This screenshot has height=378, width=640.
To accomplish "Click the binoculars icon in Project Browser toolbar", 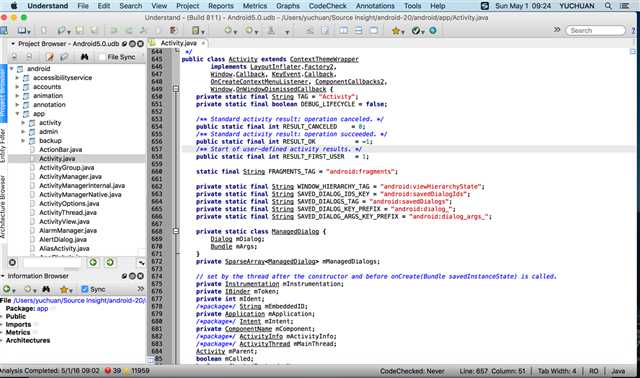I will coord(84,57).
